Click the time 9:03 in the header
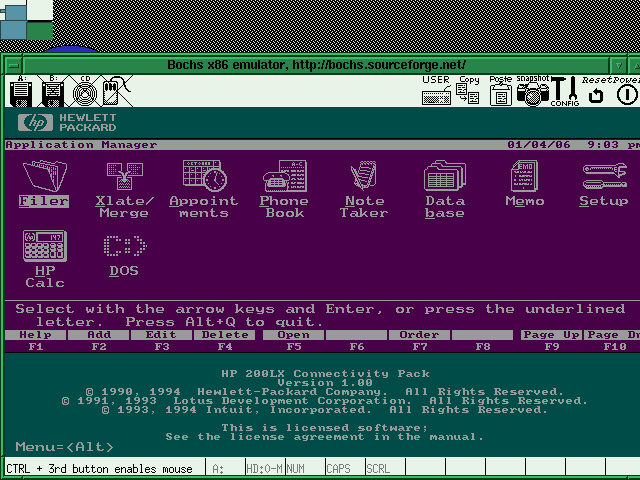 (604, 145)
